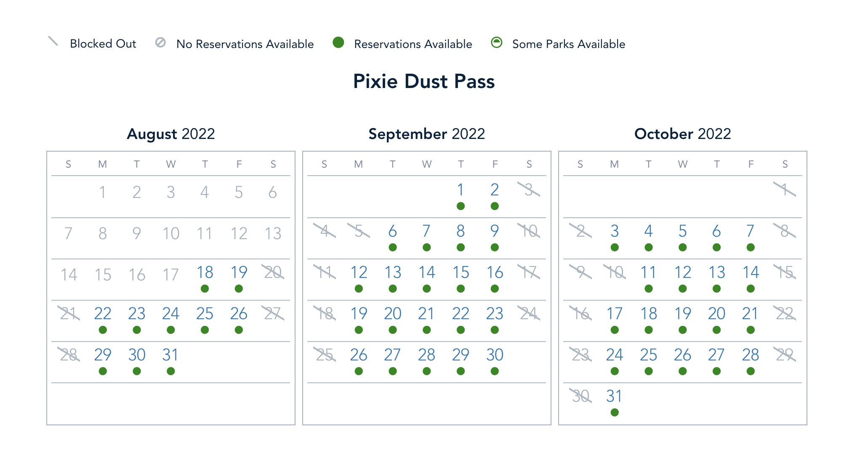The height and width of the screenshot is (459, 868).
Task: Click the Blocked Out slash legend icon
Action: (x=53, y=41)
